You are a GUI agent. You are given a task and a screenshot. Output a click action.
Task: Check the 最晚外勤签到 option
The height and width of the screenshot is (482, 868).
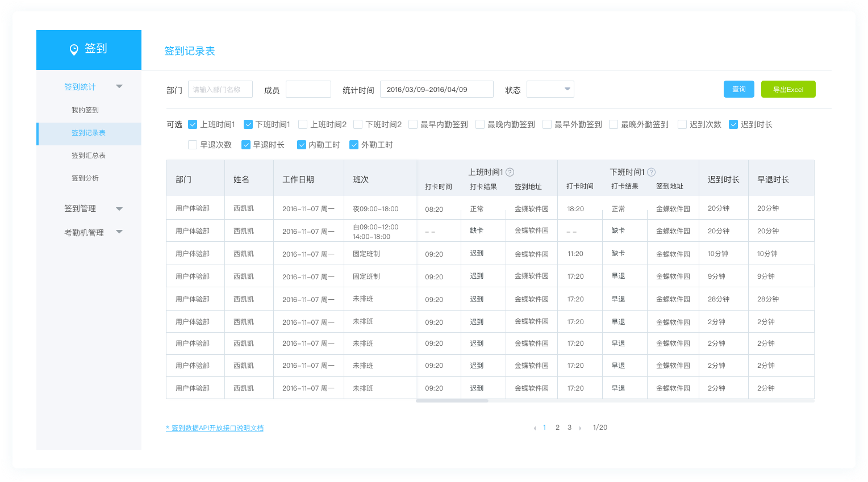click(614, 124)
